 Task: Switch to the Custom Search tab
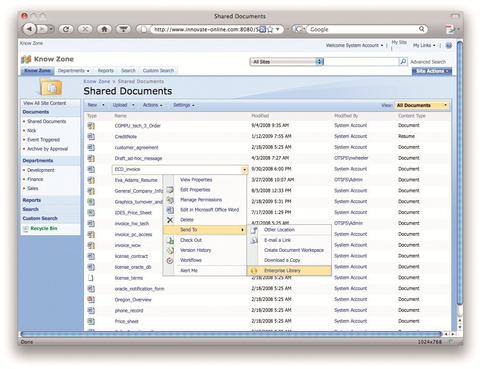point(158,71)
